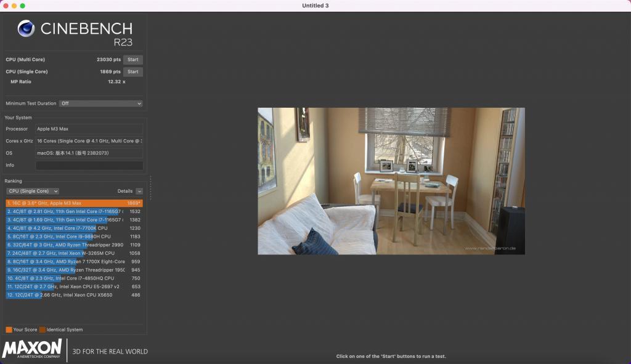The height and width of the screenshot is (364, 631).
Task: Click the Untitled 3 window title
Action: [315, 6]
